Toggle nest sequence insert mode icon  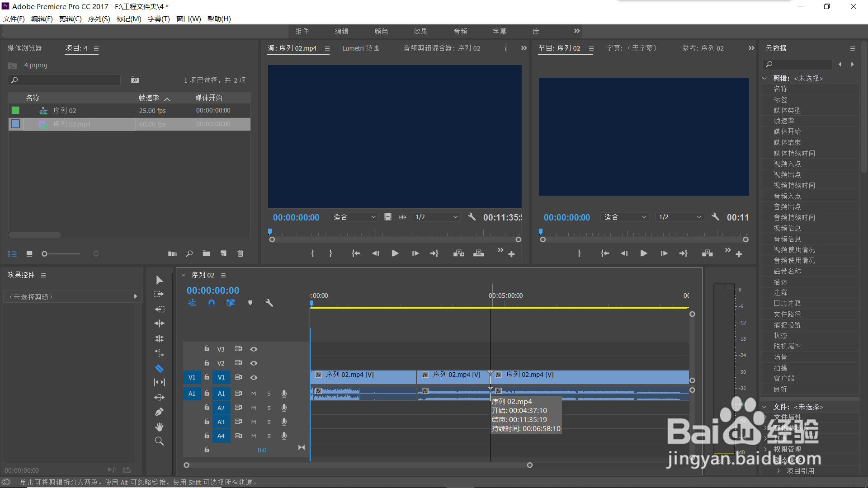[x=192, y=303]
